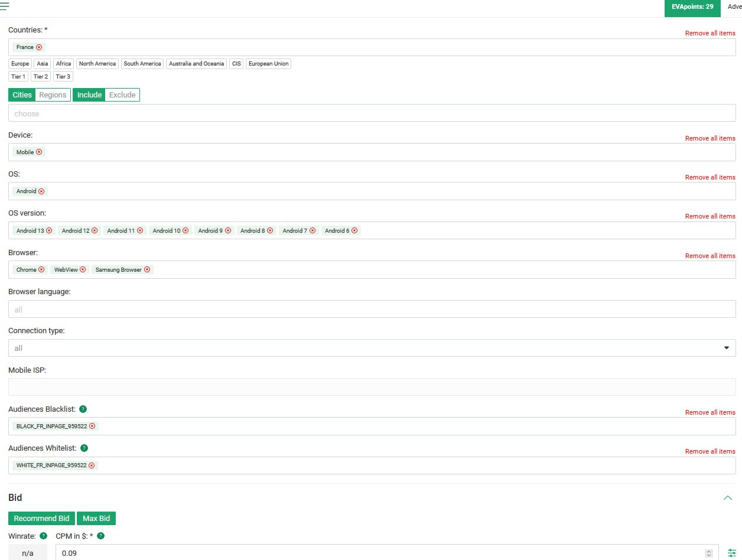The width and height of the screenshot is (742, 560).
Task: Remove Android 6 version tag
Action: click(x=354, y=230)
